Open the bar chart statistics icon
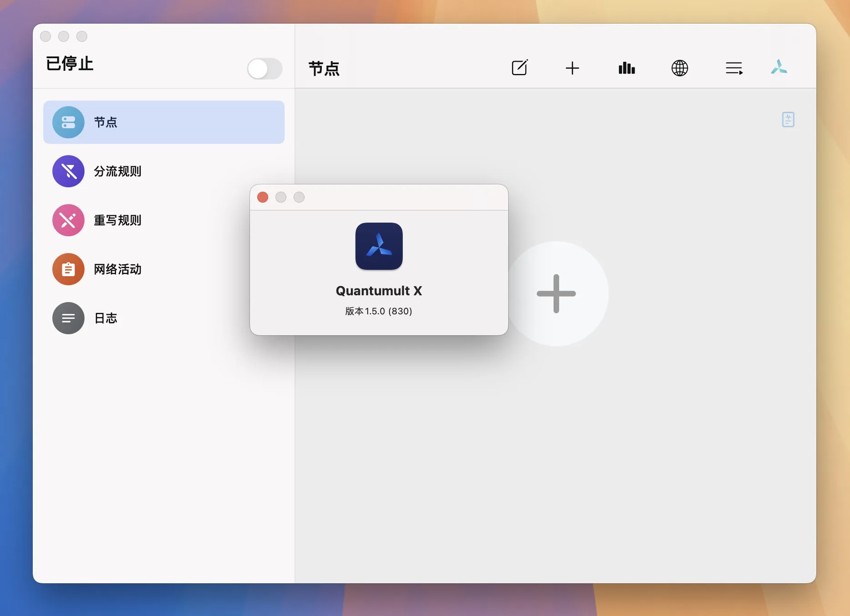 coord(627,68)
